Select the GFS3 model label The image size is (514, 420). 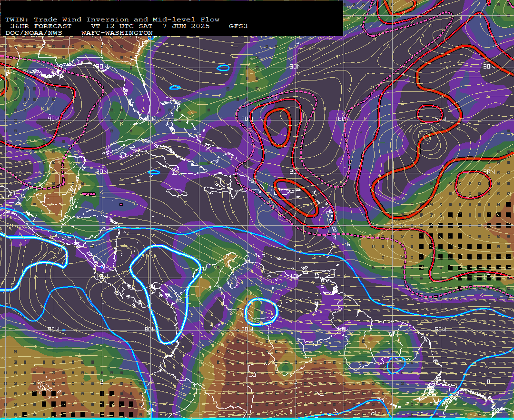click(238, 26)
